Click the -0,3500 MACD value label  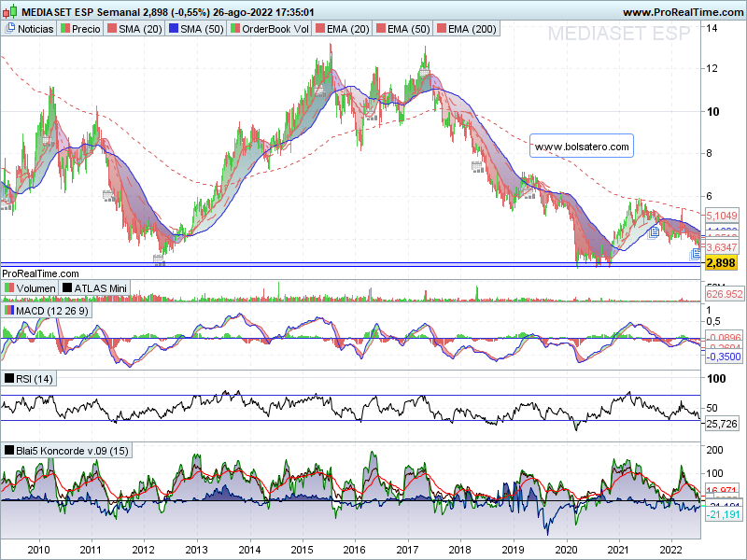click(723, 357)
